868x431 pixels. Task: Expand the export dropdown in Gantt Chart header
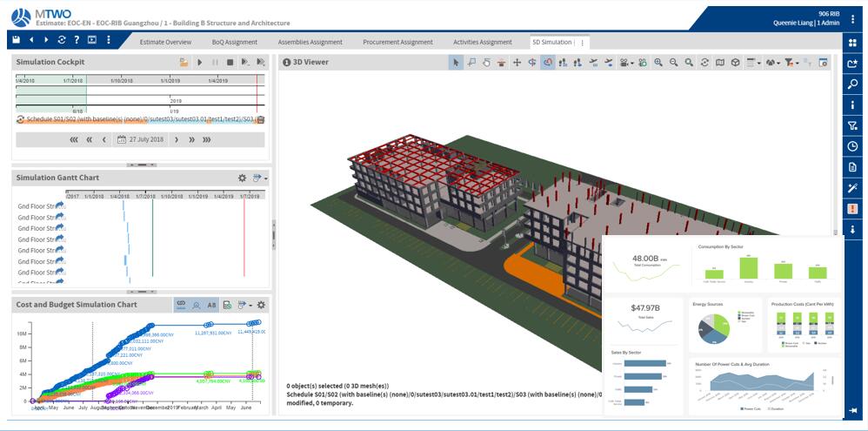259,178
